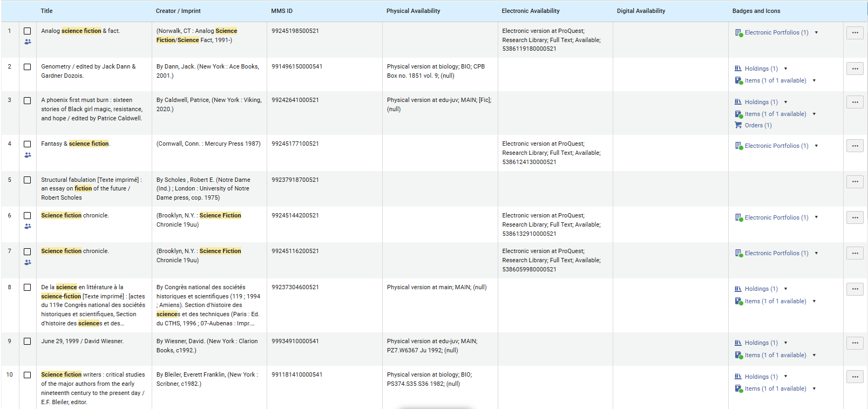
Task: Tick checkbox for row 7 Science fiction chronicle
Action: [28, 251]
